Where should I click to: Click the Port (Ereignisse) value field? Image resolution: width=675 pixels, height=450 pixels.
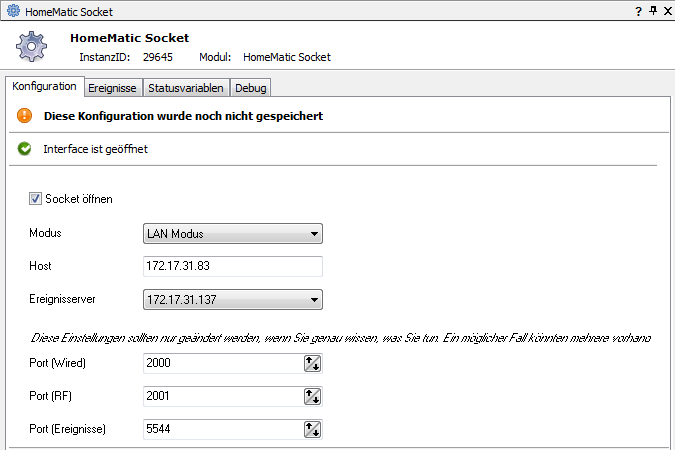point(222,429)
